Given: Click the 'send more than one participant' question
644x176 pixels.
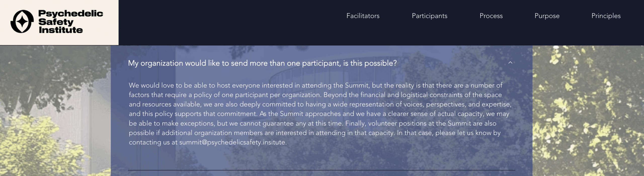Looking at the screenshot, I should click(262, 63).
